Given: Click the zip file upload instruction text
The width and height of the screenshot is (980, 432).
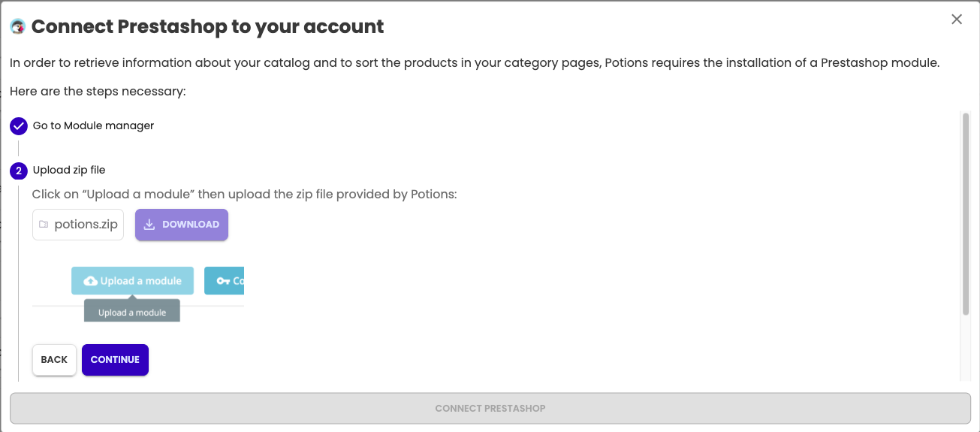Looking at the screenshot, I should tap(245, 195).
